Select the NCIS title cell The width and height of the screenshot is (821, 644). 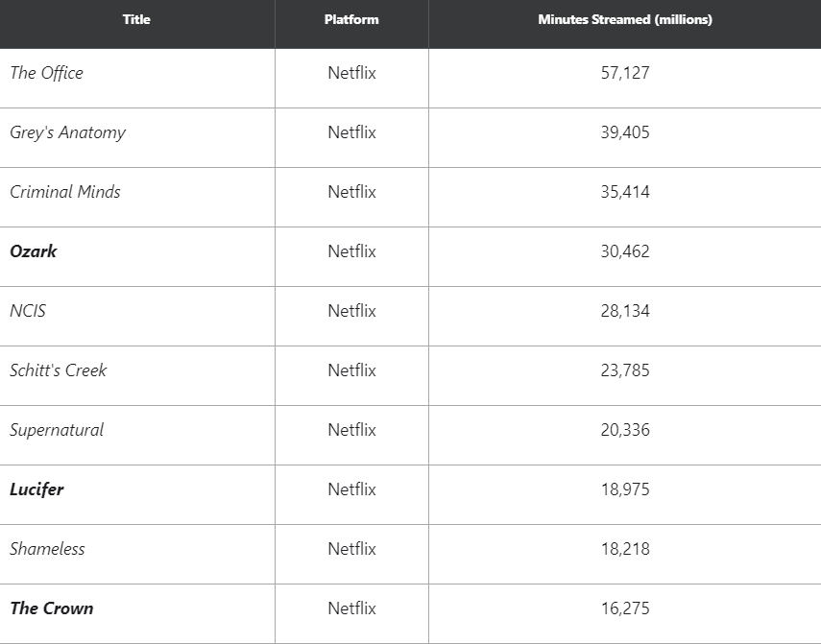pyautogui.click(x=28, y=311)
